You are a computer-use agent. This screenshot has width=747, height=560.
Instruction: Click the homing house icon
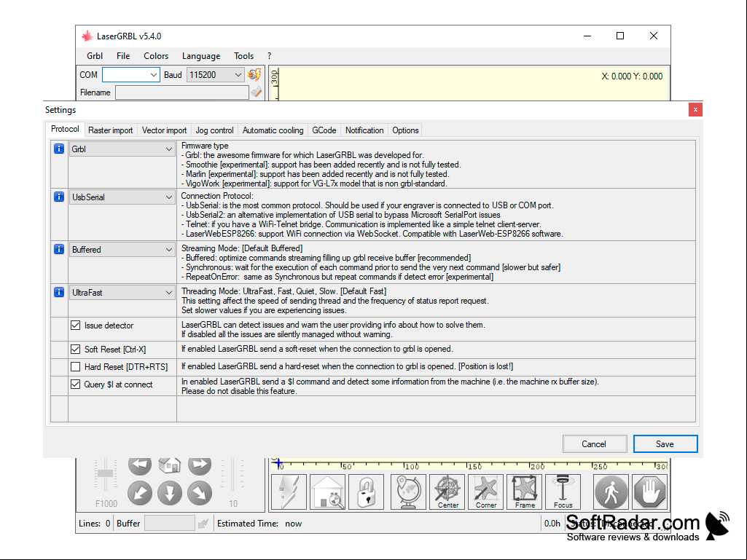[x=327, y=492]
